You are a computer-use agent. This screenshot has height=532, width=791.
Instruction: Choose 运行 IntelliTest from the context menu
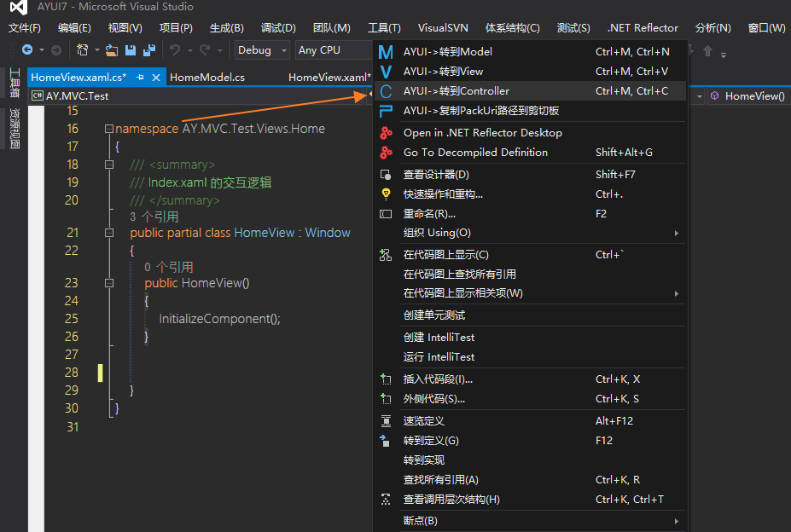530,357
